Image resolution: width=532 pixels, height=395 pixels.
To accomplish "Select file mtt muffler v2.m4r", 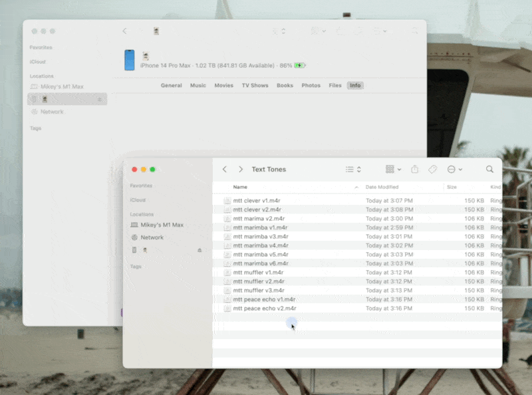I will click(x=259, y=281).
